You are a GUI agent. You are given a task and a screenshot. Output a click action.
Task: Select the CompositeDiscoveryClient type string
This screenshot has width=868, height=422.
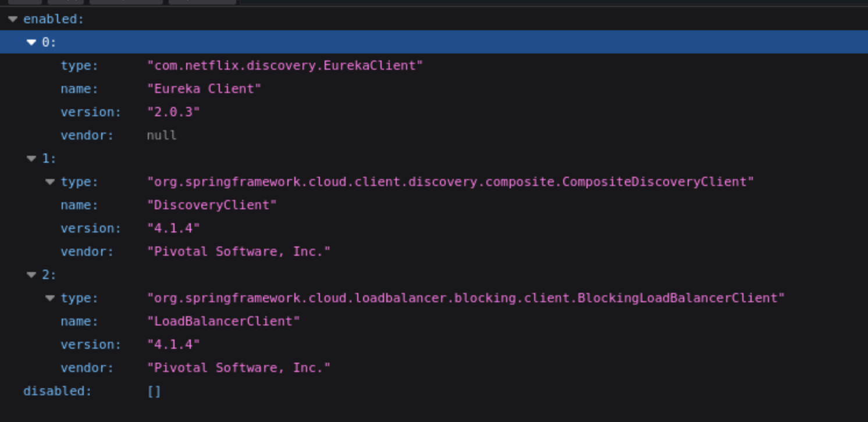(x=450, y=182)
